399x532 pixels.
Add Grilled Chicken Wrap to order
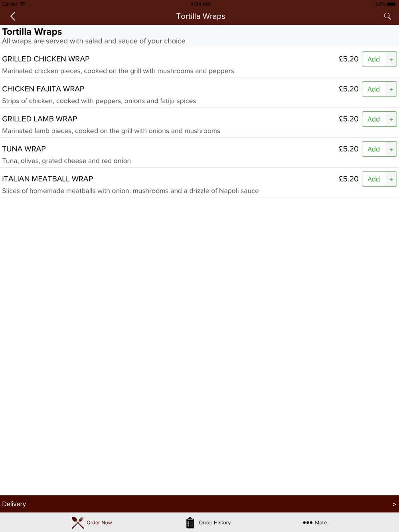tap(374, 59)
